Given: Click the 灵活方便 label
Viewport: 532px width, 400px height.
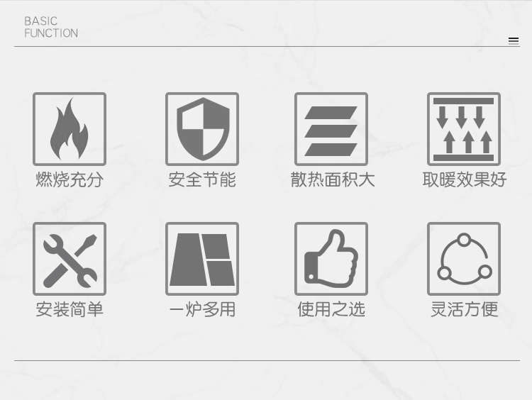Looking at the screenshot, I should [465, 309].
